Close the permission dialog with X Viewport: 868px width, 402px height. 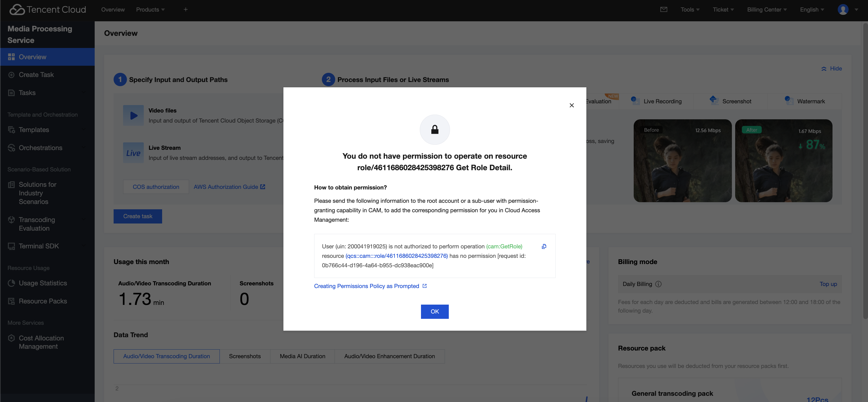tap(572, 105)
